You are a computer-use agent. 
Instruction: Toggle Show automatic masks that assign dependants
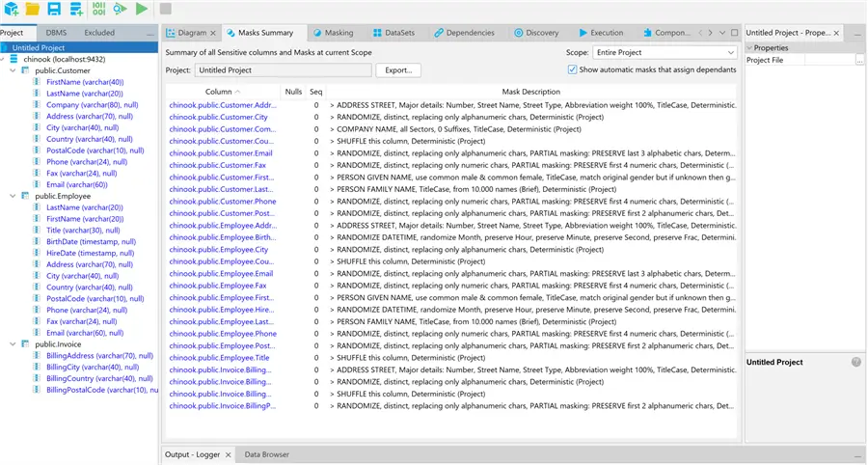tap(572, 69)
